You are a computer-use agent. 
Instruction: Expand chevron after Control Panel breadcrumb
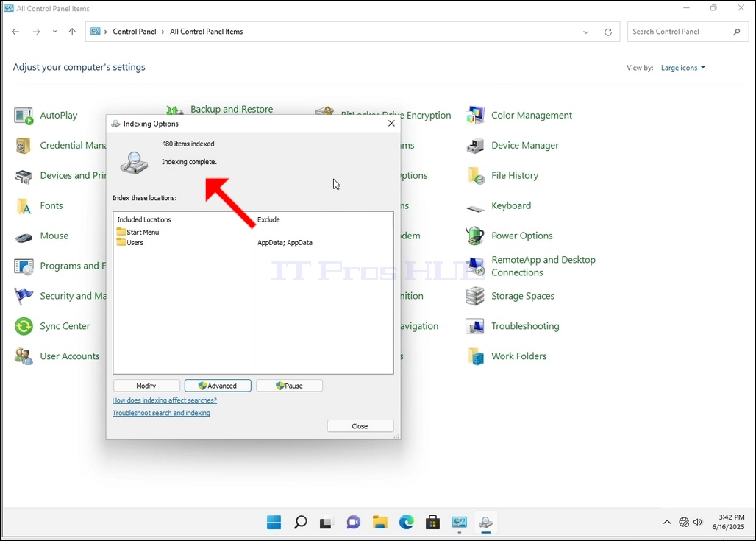tap(163, 32)
